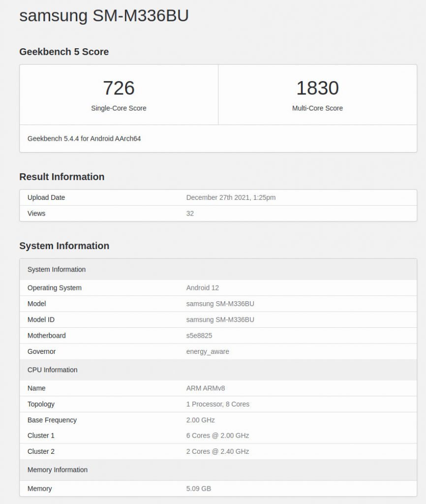Select the '1 Processor, 8 Cores' value

click(218, 405)
